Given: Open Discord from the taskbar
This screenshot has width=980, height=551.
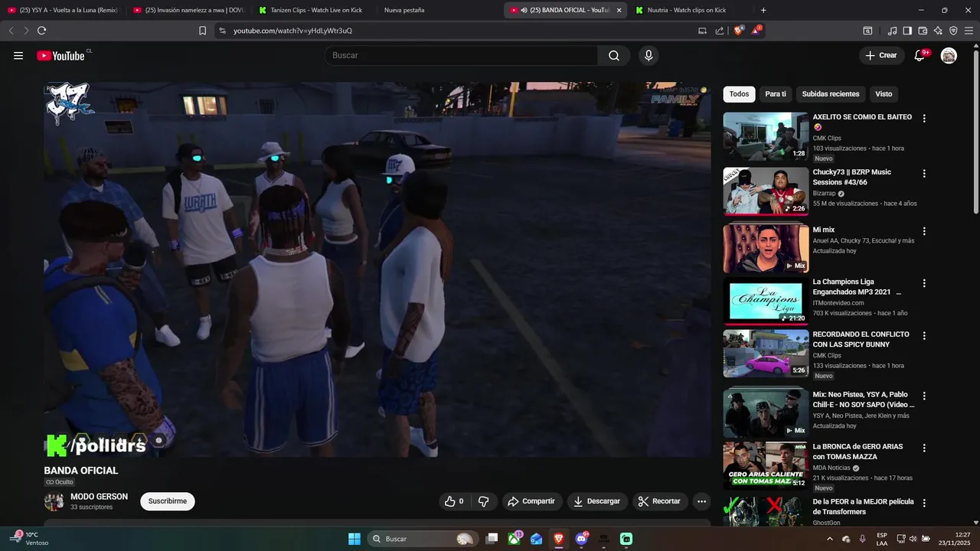Looking at the screenshot, I should (582, 539).
